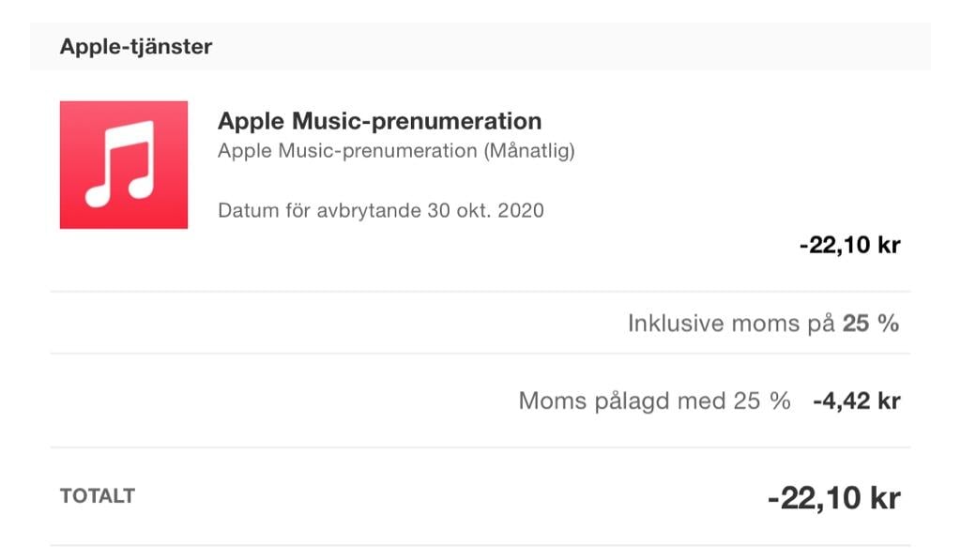
Task: Click the red Apple Music note icon
Action: pos(124,165)
